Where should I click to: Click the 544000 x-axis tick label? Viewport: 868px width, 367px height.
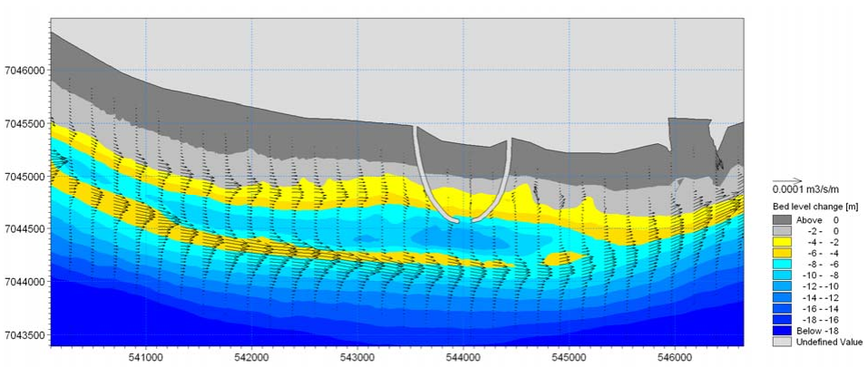point(463,356)
